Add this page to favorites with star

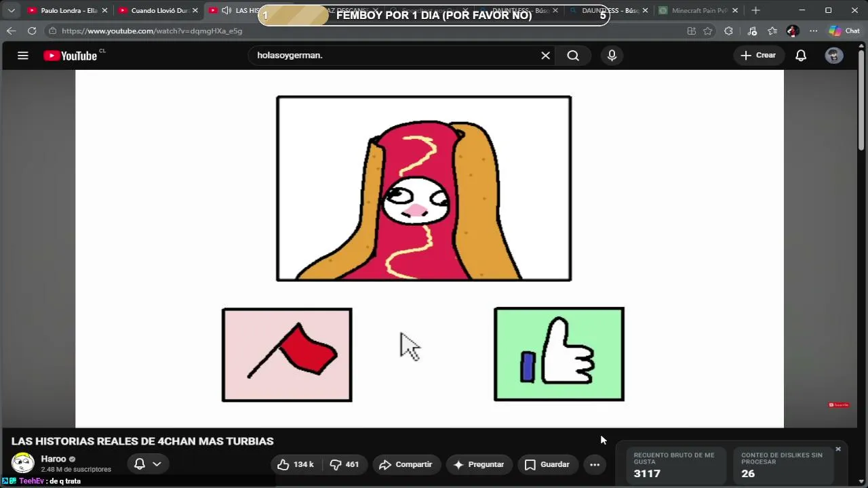pyautogui.click(x=708, y=31)
